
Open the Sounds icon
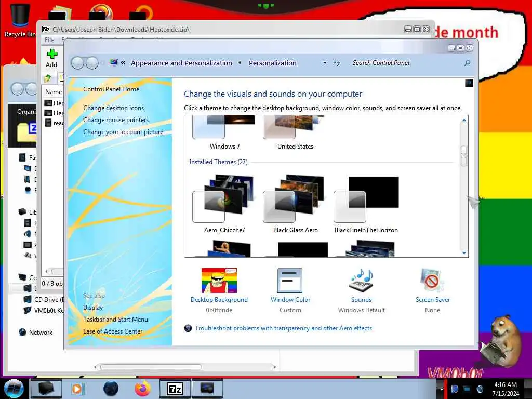361,280
